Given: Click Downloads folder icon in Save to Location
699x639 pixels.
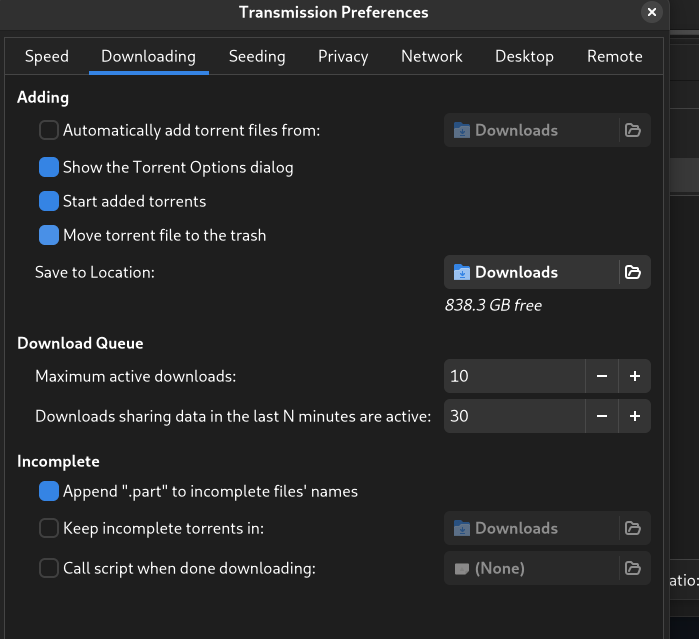Looking at the screenshot, I should point(462,272).
